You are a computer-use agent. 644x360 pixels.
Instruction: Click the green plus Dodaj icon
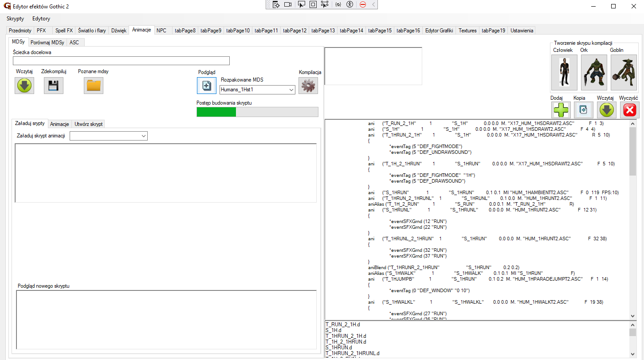561,110
